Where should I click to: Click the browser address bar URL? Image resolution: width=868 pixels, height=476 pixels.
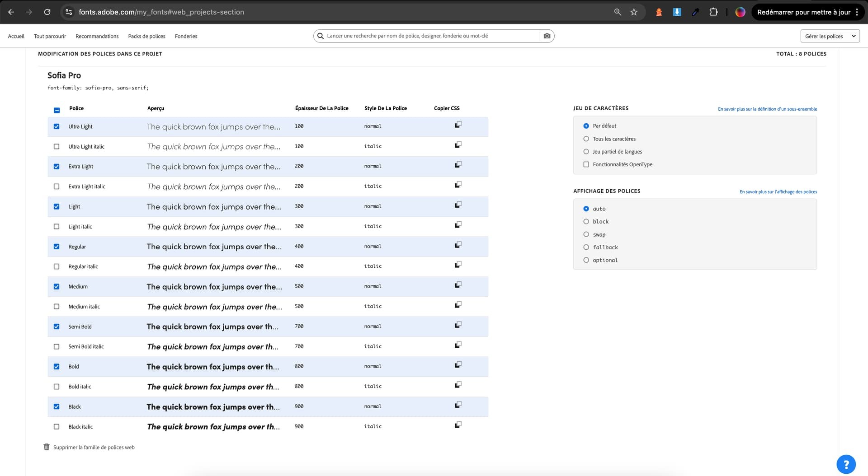point(161,12)
